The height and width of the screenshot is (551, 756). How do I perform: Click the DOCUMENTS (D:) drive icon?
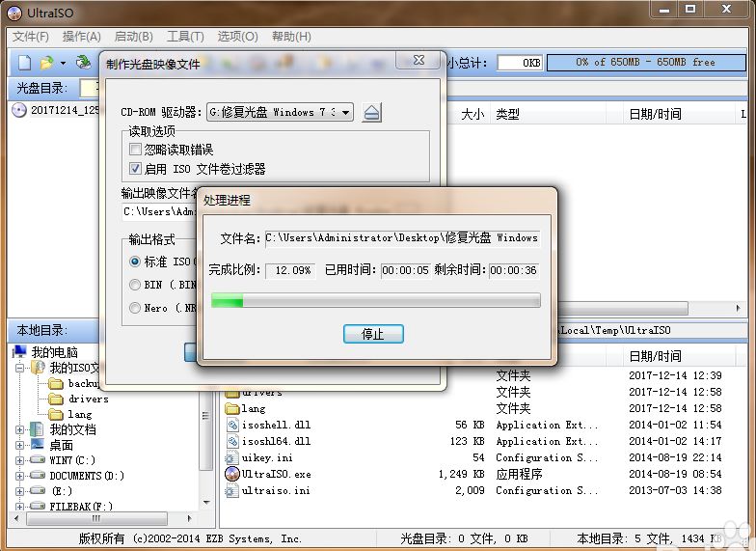click(x=38, y=475)
